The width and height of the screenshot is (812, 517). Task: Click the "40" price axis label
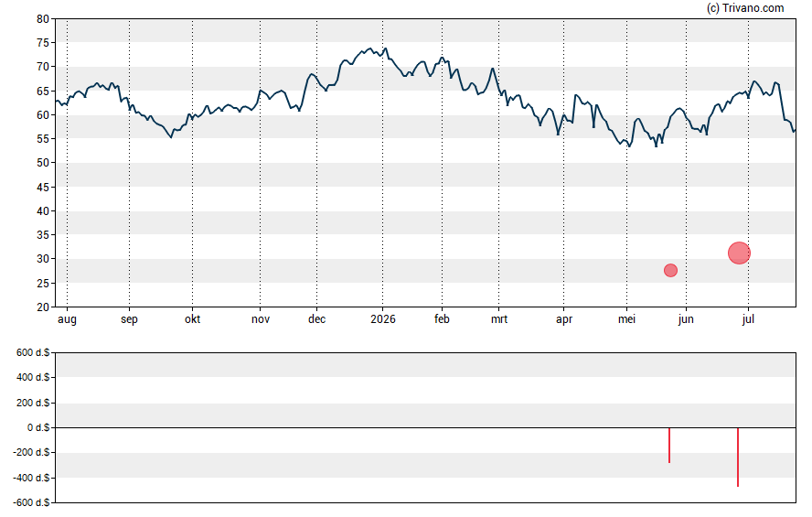point(43,210)
